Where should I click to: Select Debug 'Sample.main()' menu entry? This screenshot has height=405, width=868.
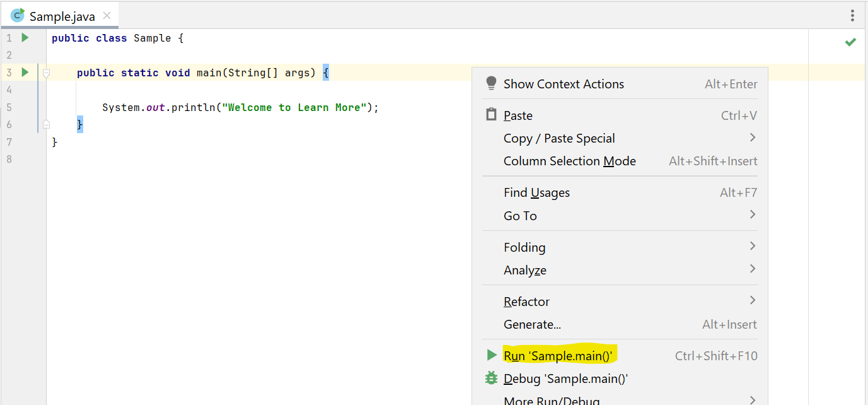(x=620, y=379)
